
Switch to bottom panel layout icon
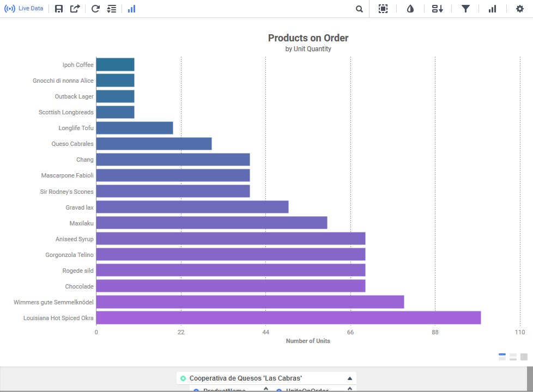513,357
